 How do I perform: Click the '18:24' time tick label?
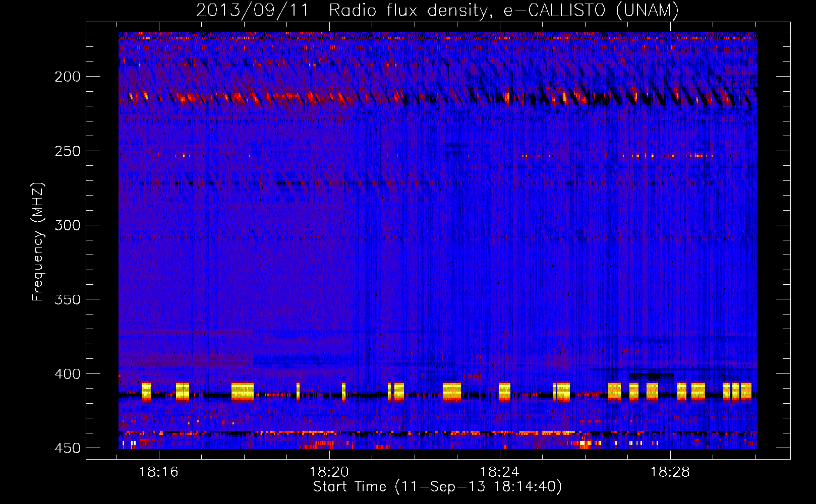click(500, 472)
